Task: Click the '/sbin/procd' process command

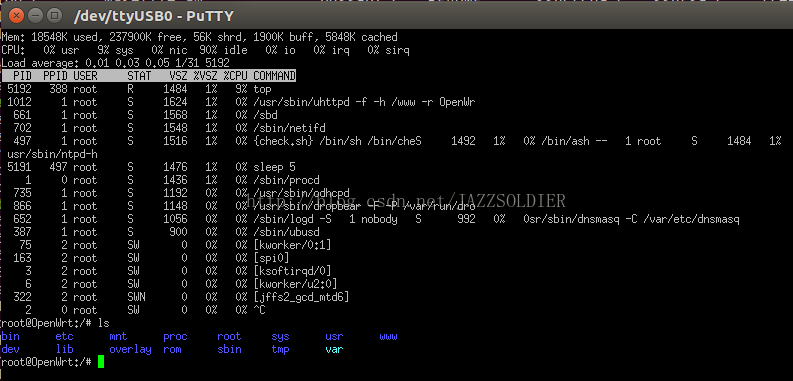Action: [286, 180]
